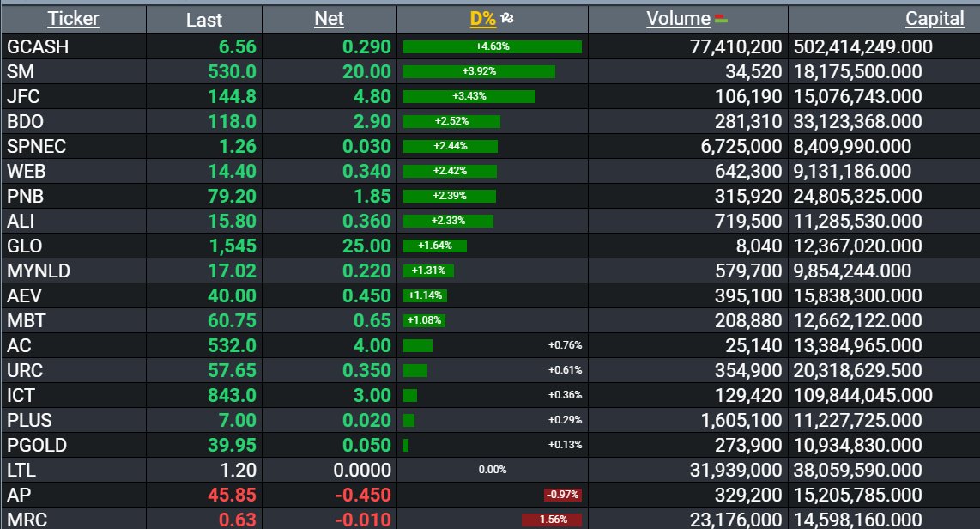
Task: Select the MRC ticker
Action: [27, 520]
